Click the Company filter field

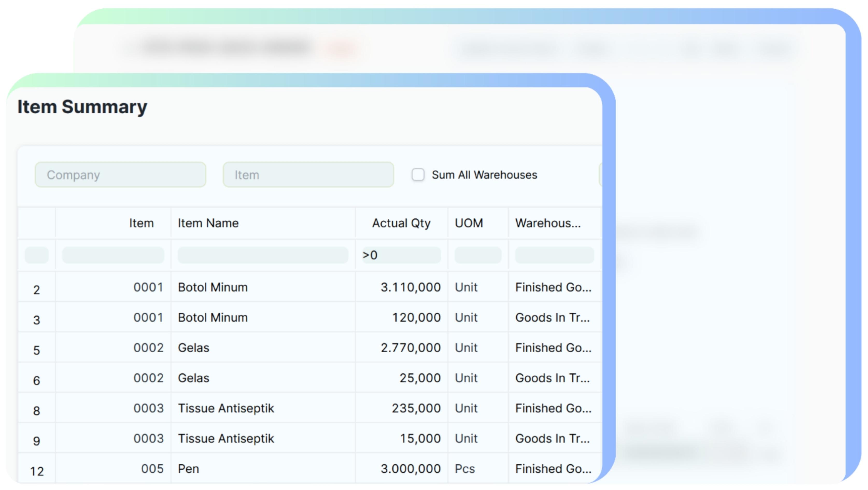point(120,175)
